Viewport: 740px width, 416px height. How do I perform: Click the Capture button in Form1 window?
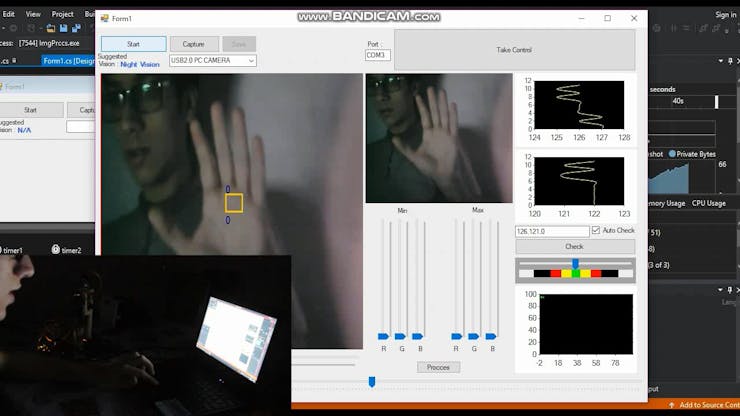click(x=193, y=44)
